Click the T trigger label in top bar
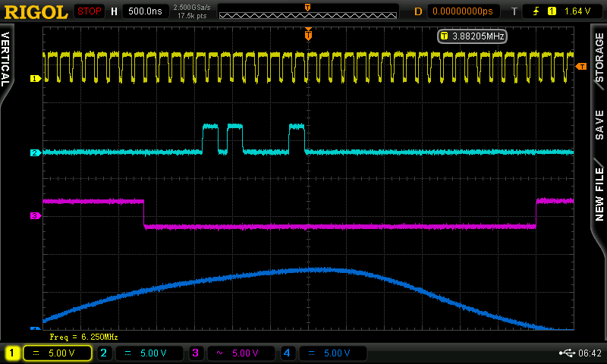The width and height of the screenshot is (607, 364). pos(514,11)
